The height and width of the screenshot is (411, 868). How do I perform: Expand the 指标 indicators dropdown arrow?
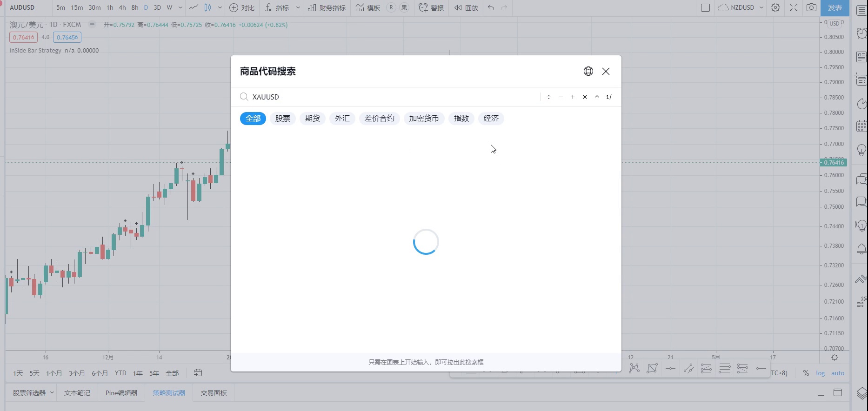pyautogui.click(x=298, y=7)
